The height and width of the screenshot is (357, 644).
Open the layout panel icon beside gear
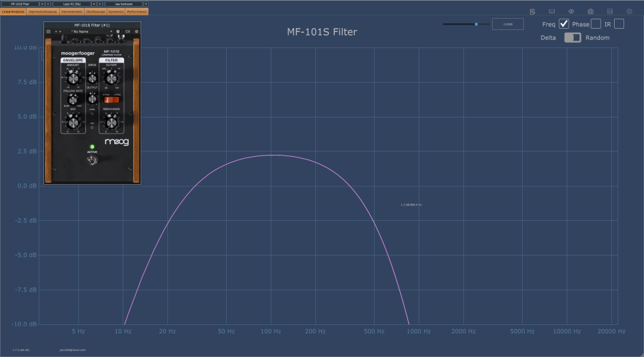[610, 11]
